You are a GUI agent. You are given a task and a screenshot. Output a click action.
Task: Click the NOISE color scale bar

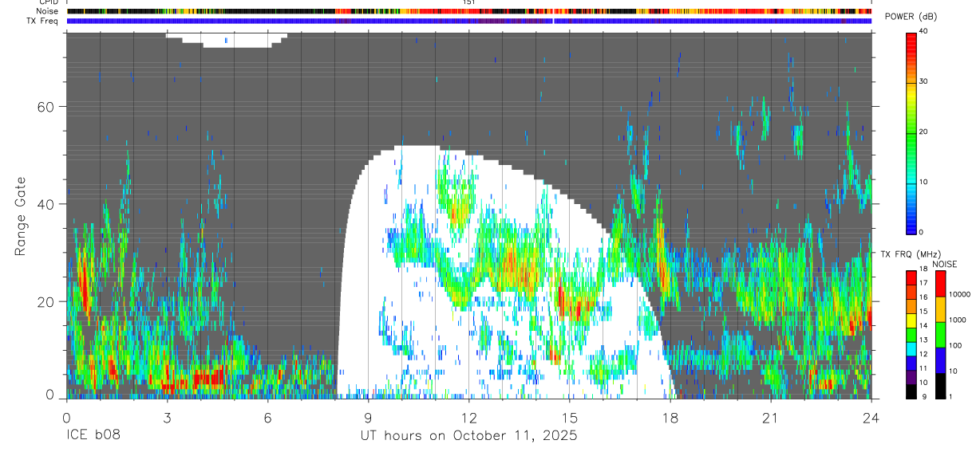940,334
